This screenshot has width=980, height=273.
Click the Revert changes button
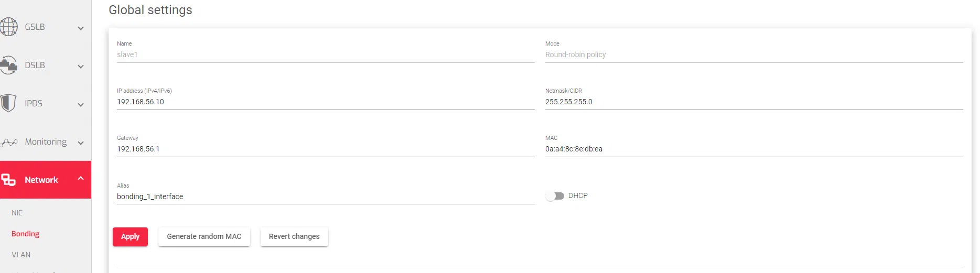[x=294, y=236]
